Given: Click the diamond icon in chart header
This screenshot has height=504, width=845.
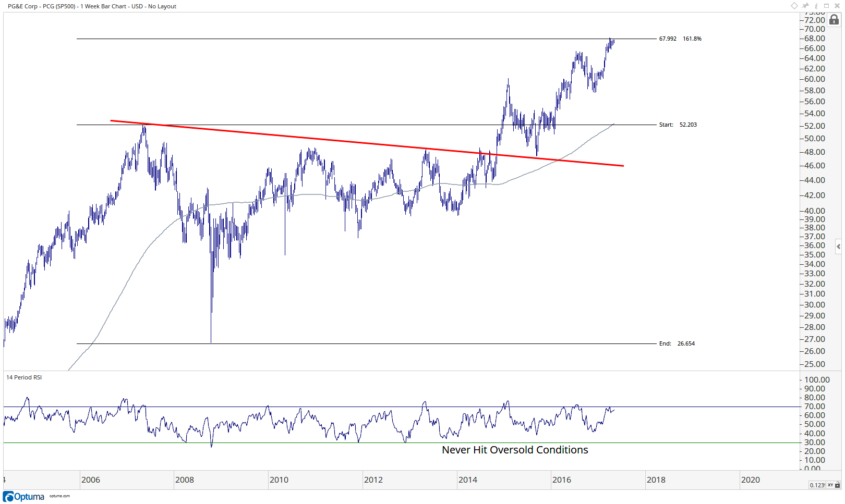Looking at the screenshot, I should [794, 6].
